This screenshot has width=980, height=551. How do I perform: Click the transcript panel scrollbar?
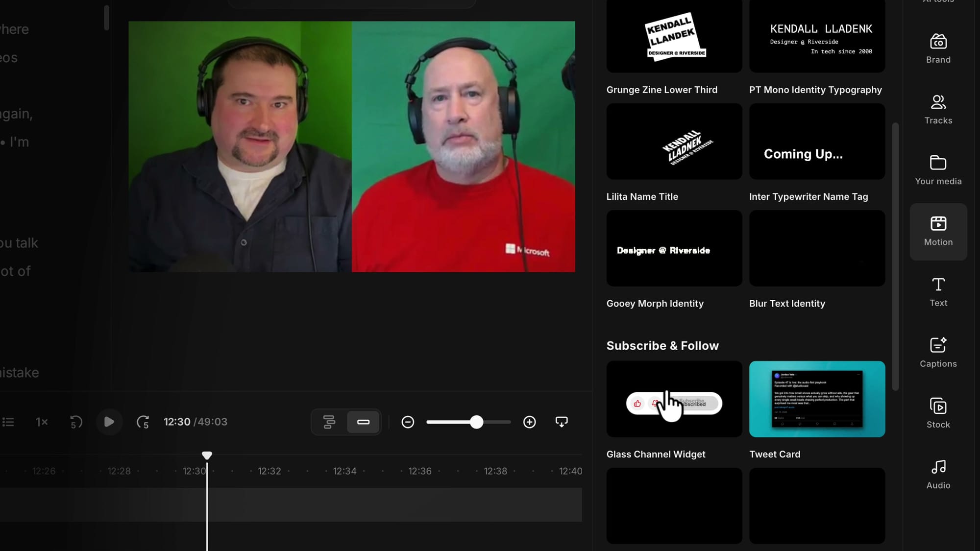pos(106,18)
